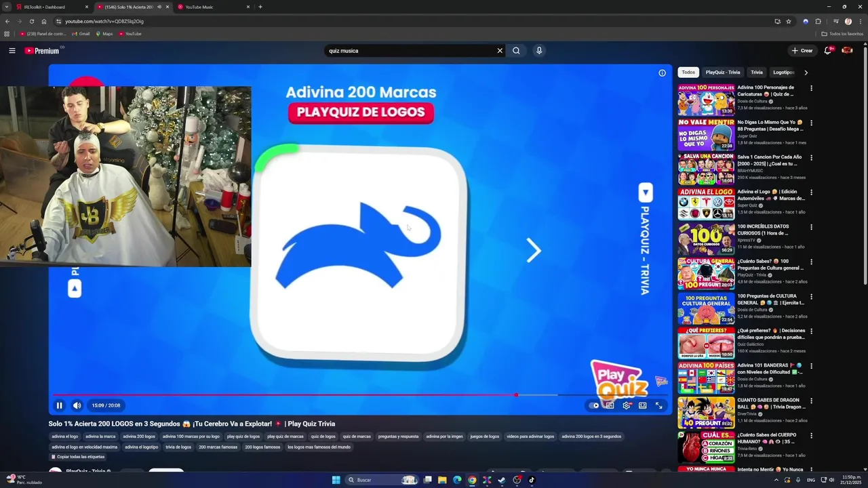Click the '200 marcas famosas' tag
This screenshot has width=868, height=488.
coord(218,447)
